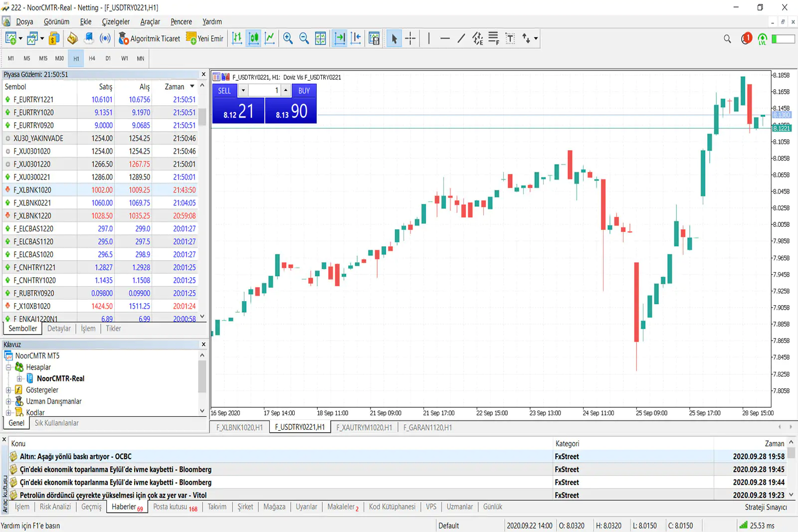Viewport: 798px width, 532px height.
Task: Select the Fibonacci drawing tool
Action: pos(493,38)
